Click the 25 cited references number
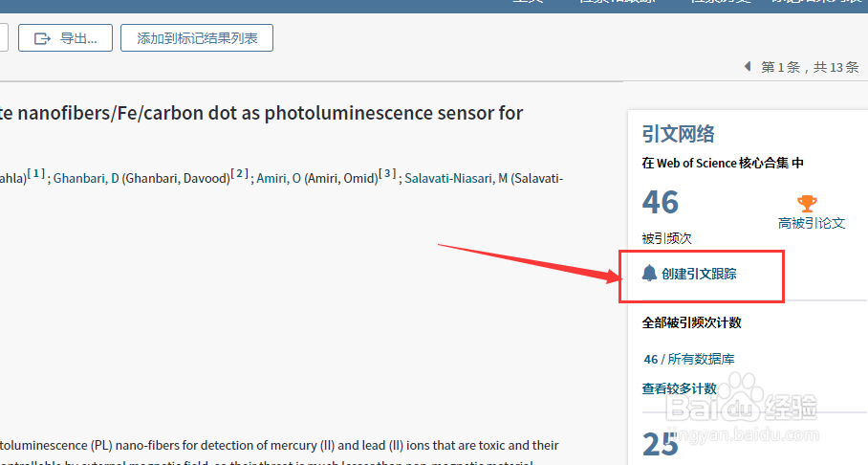The image size is (868, 465). coord(660,445)
